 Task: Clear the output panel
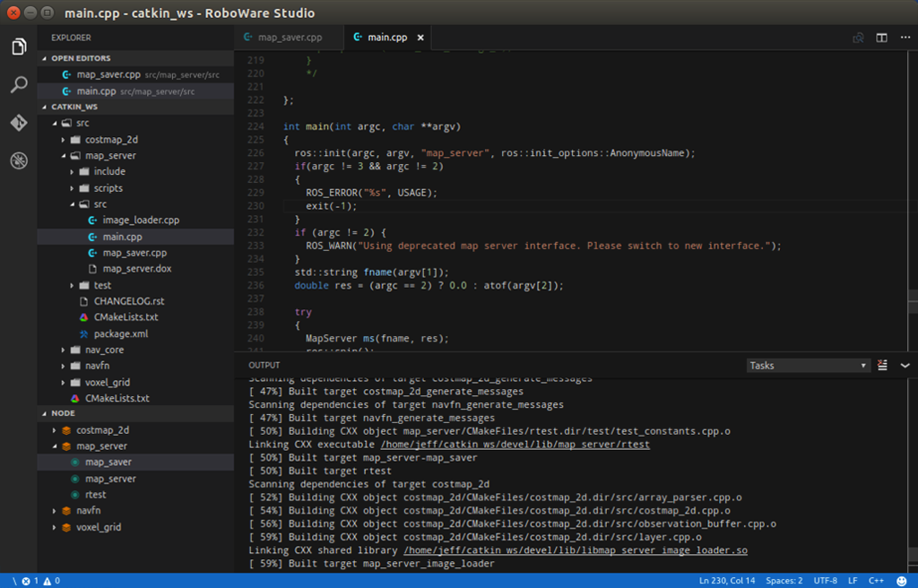tap(882, 365)
